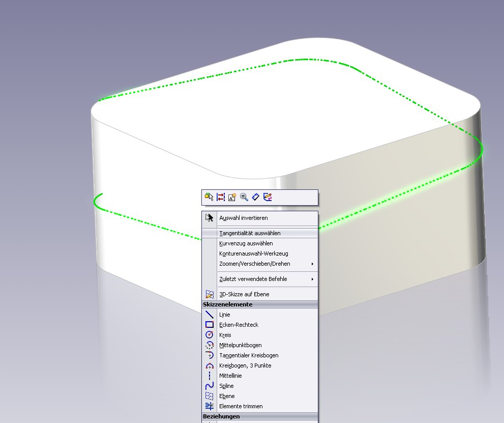Screen dimensions: 504x423
Task: Click the Zoom to Selection magnifier icon
Action: 244,197
